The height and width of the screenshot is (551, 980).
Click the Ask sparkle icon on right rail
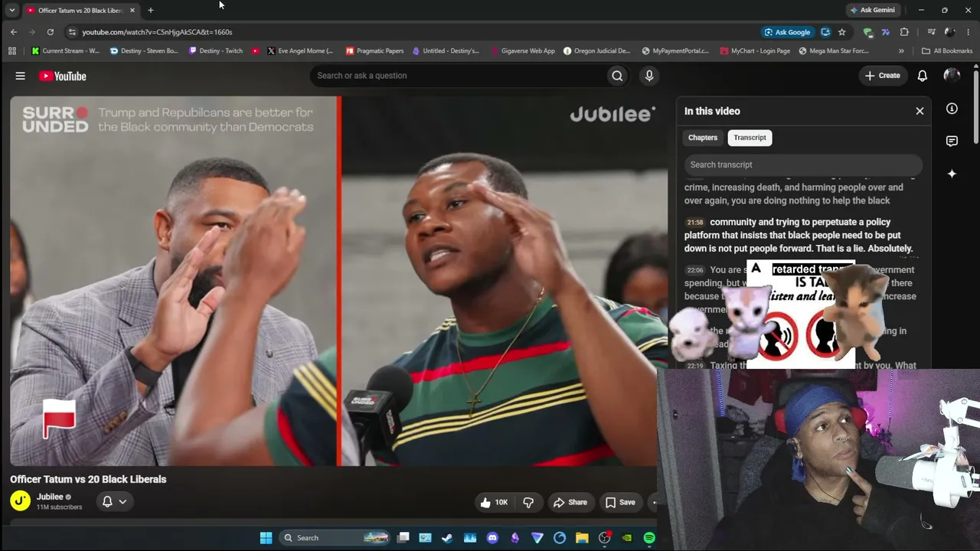(x=952, y=174)
